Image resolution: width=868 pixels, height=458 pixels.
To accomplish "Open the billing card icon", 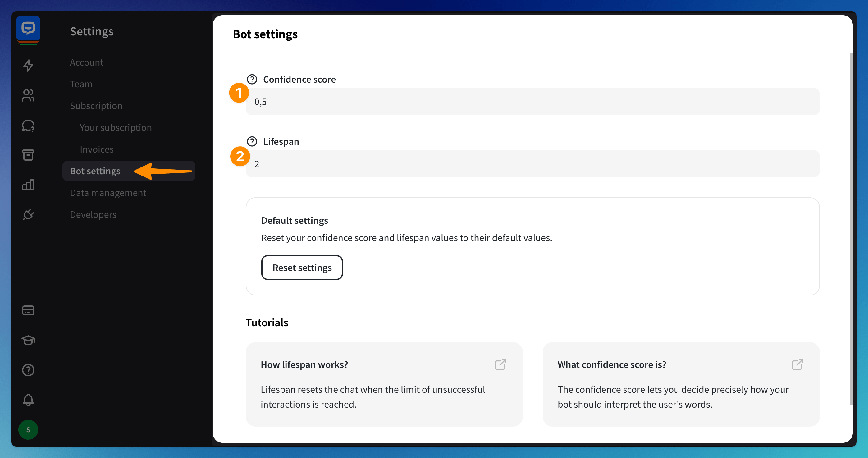I will click(x=28, y=310).
